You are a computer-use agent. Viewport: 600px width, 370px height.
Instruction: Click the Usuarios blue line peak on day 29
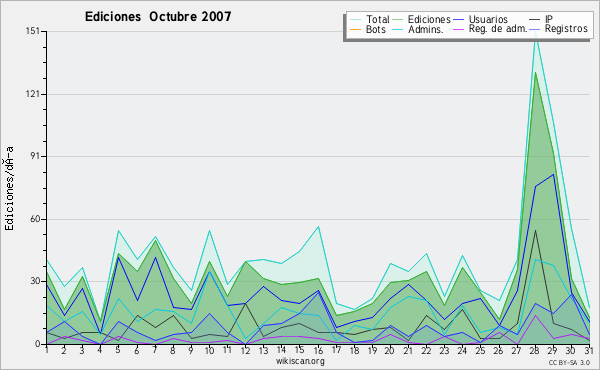pos(553,174)
